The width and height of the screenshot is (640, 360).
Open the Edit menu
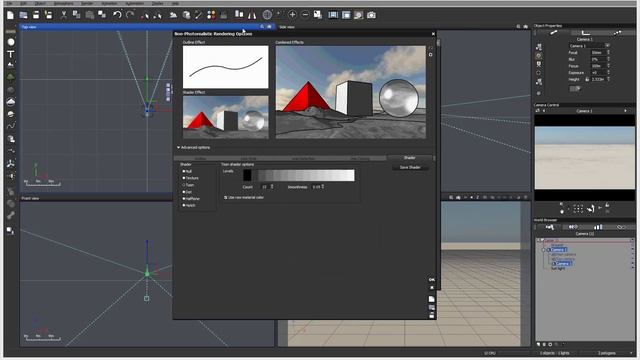23,3
